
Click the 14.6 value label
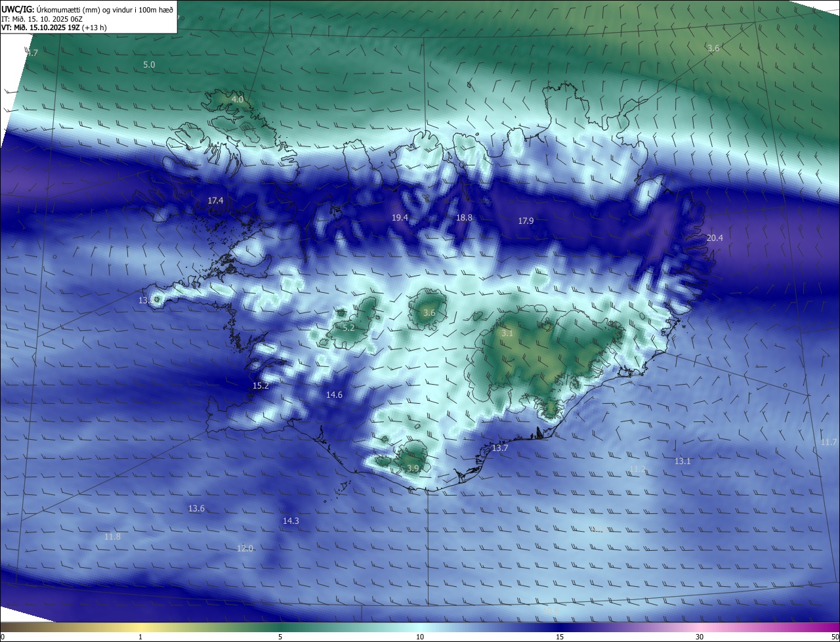click(x=334, y=395)
